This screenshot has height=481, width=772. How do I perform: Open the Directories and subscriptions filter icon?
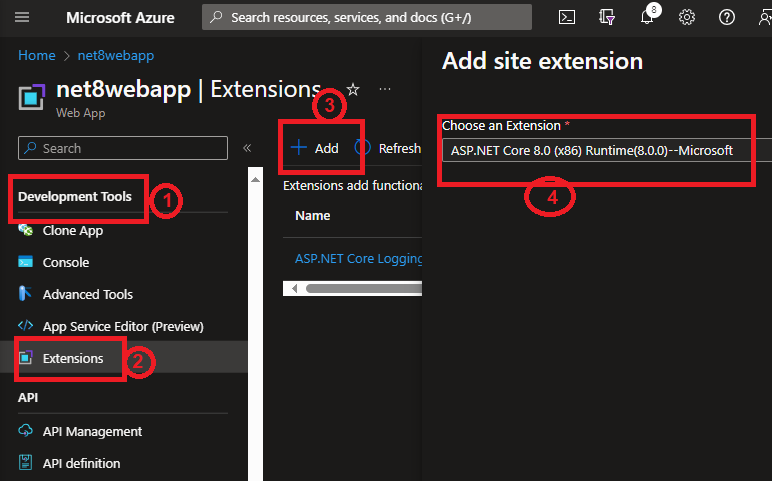[607, 18]
